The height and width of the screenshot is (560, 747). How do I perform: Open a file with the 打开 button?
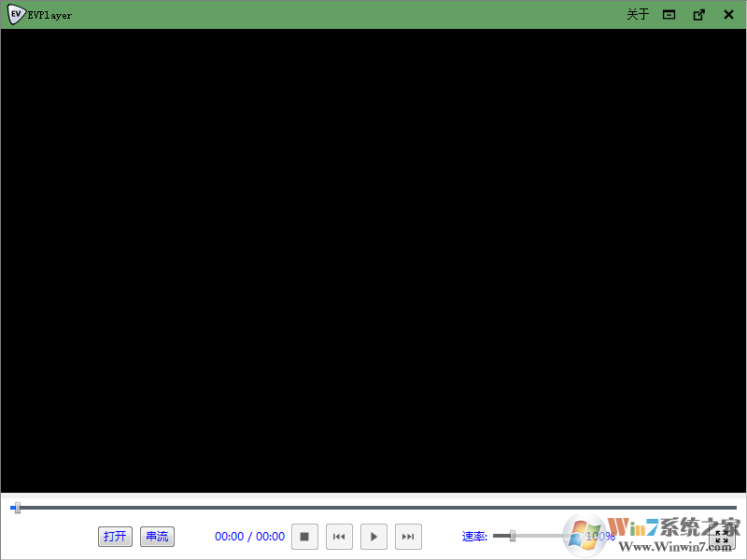[115, 536]
